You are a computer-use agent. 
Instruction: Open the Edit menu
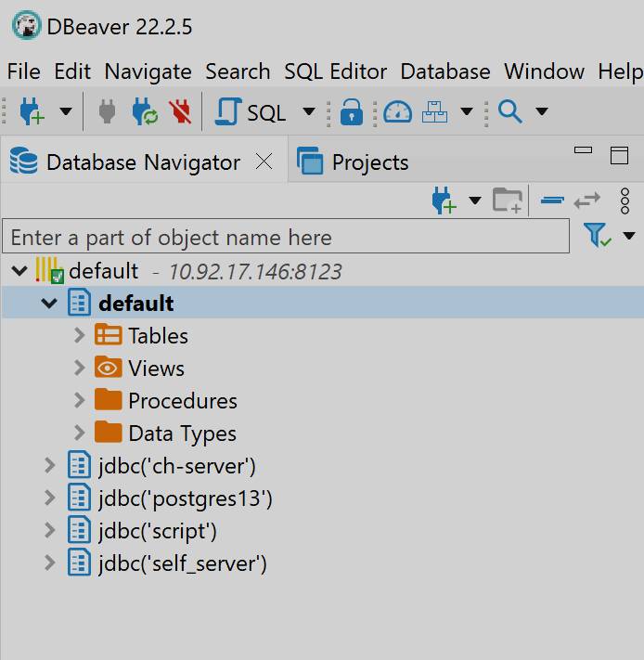click(x=72, y=71)
